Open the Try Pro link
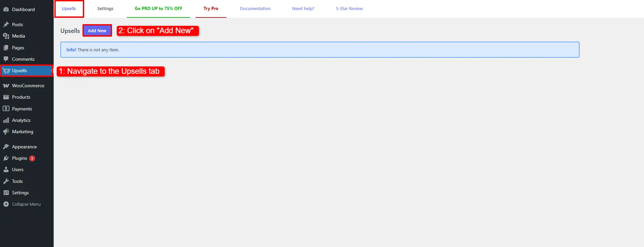 coord(211,9)
